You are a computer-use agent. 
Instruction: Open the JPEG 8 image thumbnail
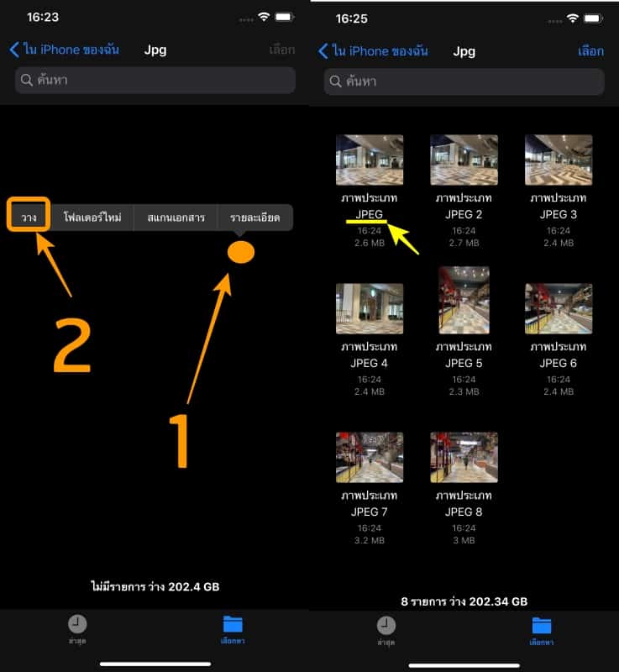coord(464,457)
